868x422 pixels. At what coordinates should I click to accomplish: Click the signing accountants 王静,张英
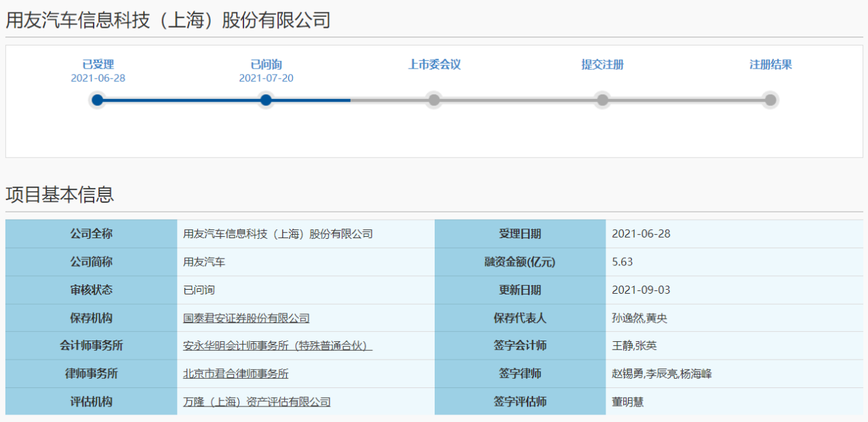[634, 346]
